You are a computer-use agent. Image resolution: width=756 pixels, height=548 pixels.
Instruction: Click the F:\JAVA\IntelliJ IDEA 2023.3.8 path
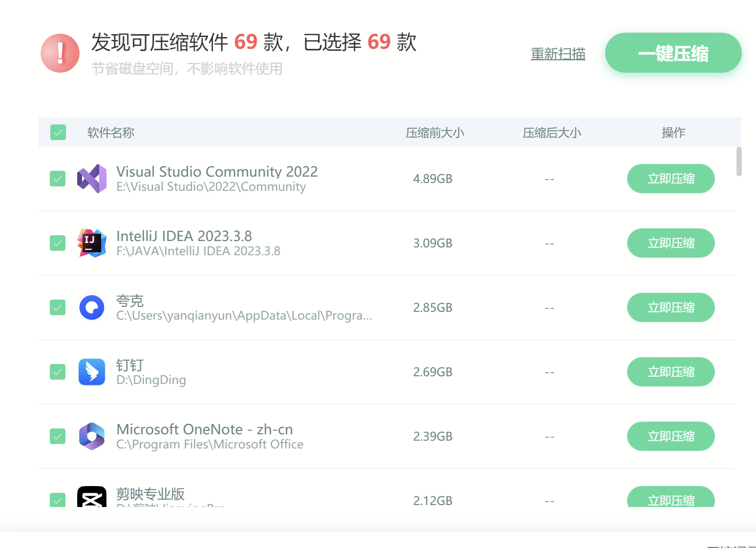point(198,251)
